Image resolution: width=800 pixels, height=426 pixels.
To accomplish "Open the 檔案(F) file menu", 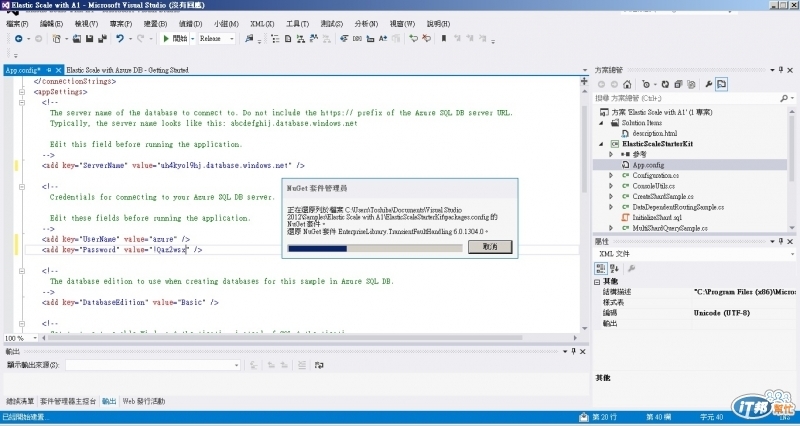I will 17,24.
